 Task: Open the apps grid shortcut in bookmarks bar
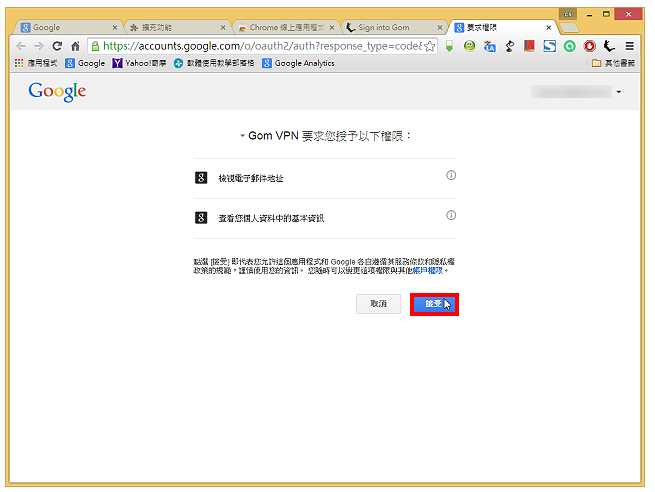36,63
